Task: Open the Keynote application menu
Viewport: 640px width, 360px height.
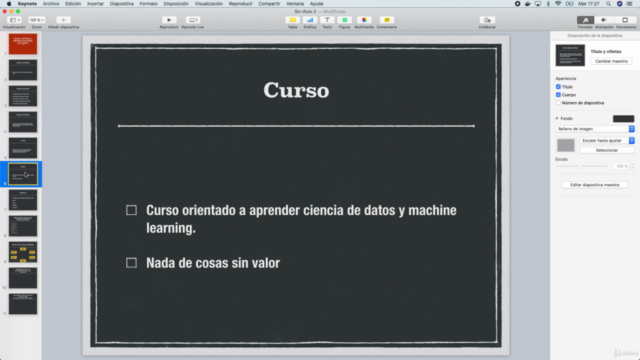Action: (27, 4)
